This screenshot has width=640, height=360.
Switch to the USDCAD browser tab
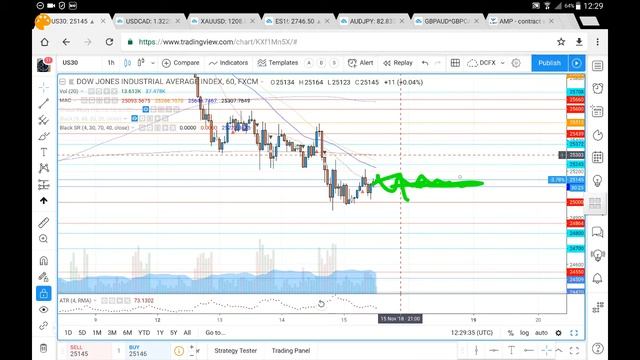pos(147,21)
